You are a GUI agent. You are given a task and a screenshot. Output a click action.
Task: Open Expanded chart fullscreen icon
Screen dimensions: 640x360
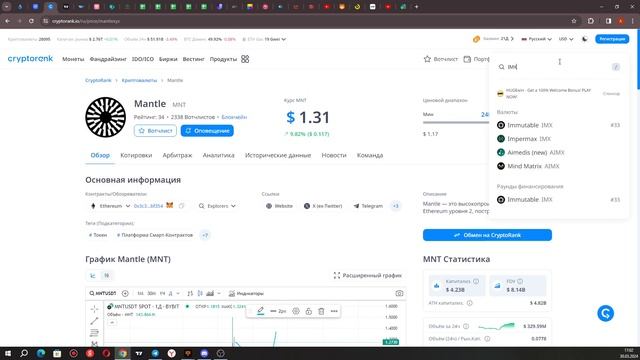337,276
